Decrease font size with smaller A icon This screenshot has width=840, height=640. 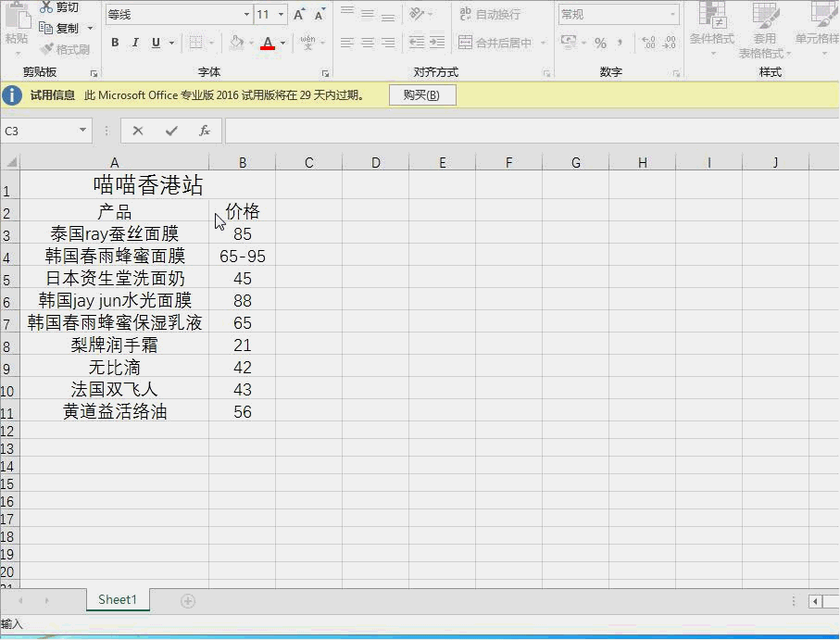click(320, 15)
